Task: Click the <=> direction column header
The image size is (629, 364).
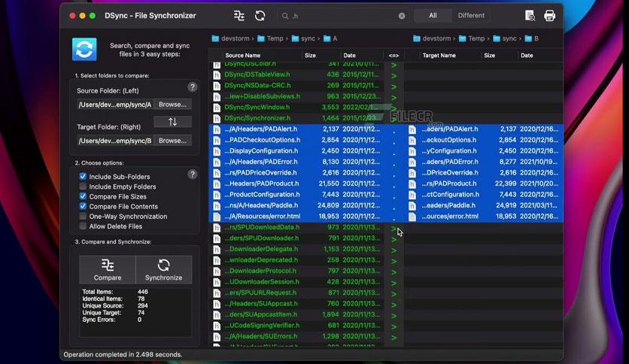Action: point(394,56)
